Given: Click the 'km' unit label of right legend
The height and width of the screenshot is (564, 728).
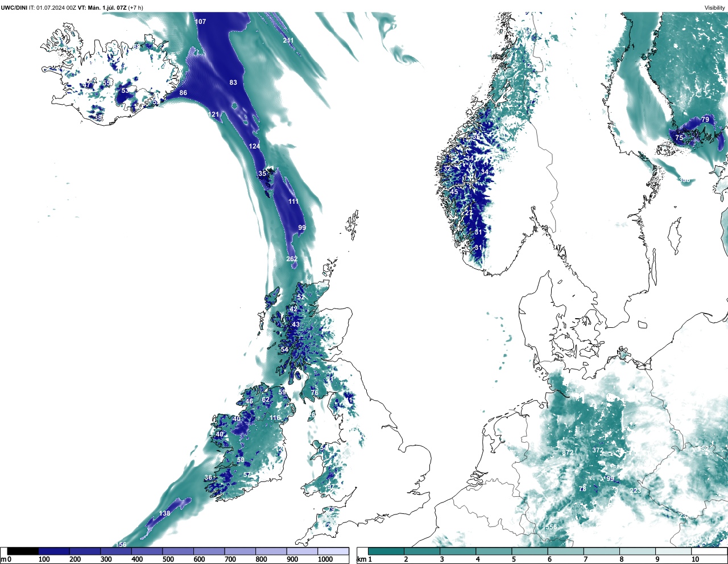Looking at the screenshot, I should coord(361,559).
